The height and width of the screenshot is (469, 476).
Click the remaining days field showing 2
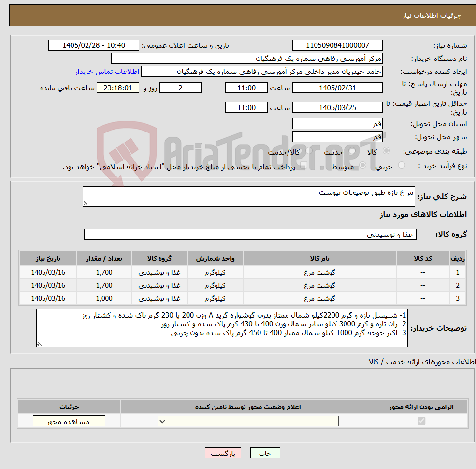tap(180, 88)
